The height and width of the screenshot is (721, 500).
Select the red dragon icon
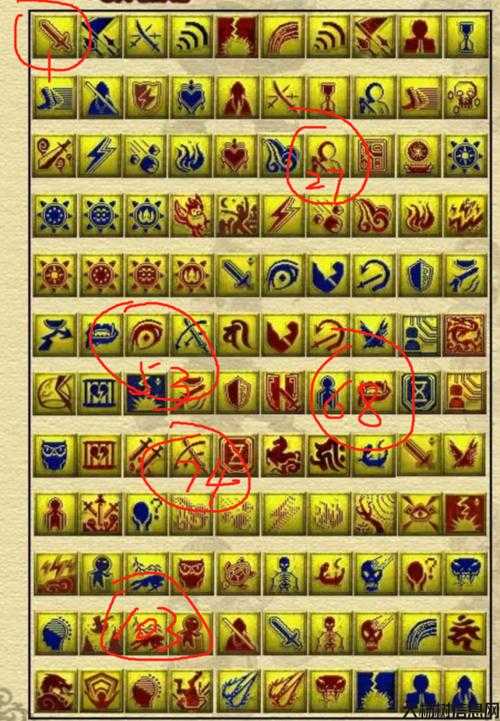(465, 335)
